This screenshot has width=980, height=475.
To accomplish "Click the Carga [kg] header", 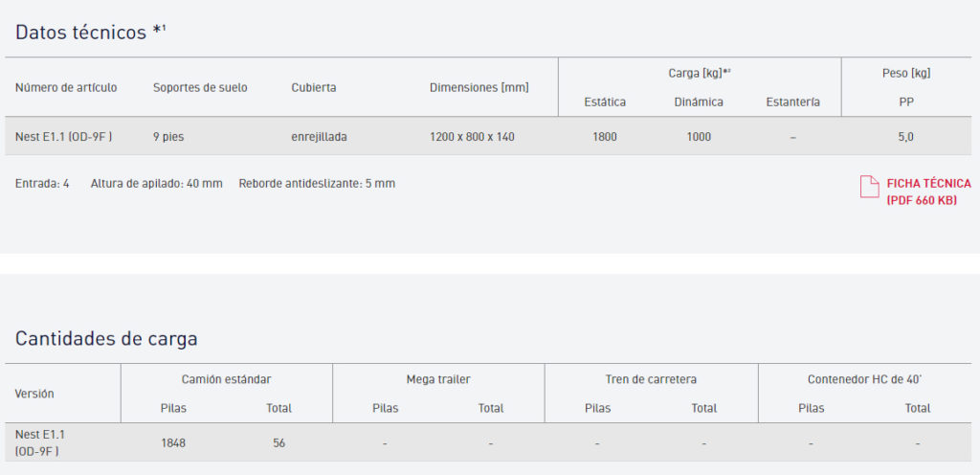I will tap(699, 73).
